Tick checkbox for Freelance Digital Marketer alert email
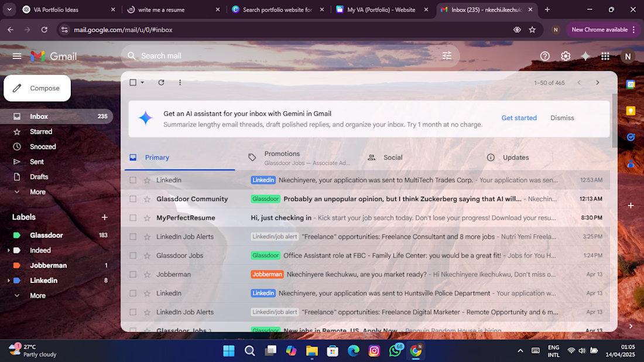Screen dimensions: 644x362 (133, 312)
